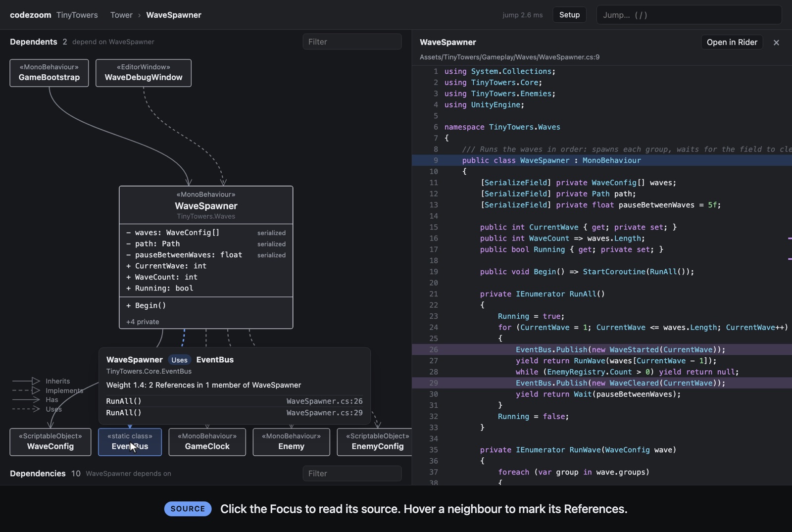
Task: Select the WaveConfig dependency node
Action: tap(50, 442)
